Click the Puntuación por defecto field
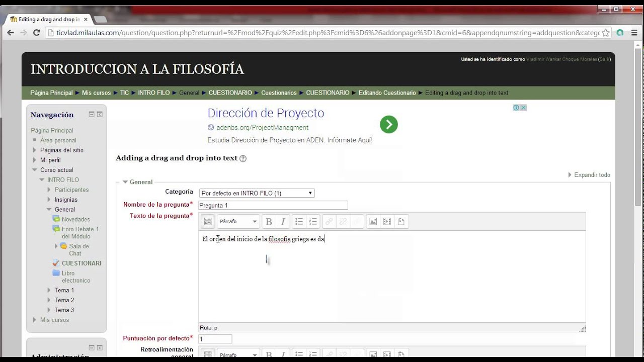 point(215,339)
